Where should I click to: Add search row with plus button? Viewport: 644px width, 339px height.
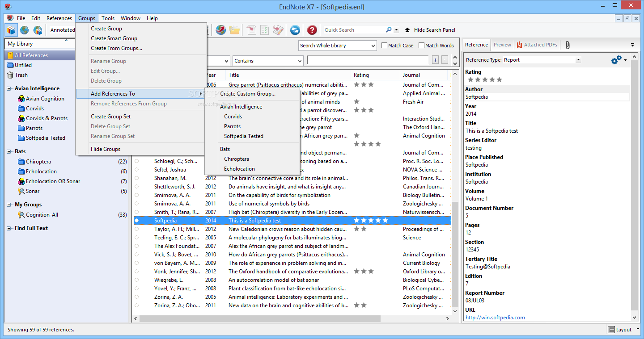pos(435,60)
